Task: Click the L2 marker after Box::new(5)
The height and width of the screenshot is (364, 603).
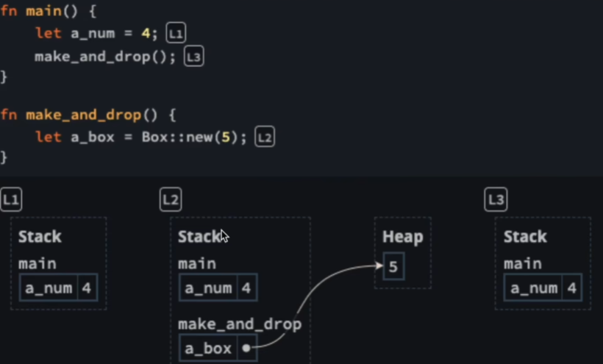Action: [265, 137]
